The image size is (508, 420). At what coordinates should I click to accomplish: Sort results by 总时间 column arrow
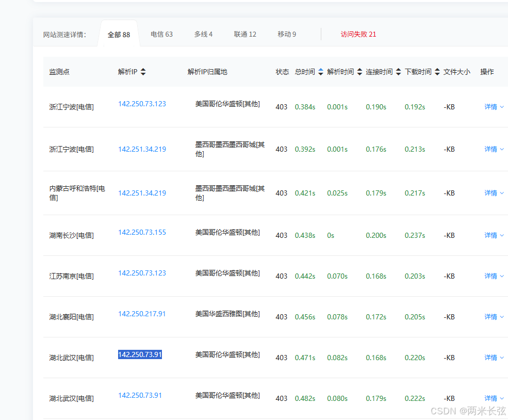321,72
